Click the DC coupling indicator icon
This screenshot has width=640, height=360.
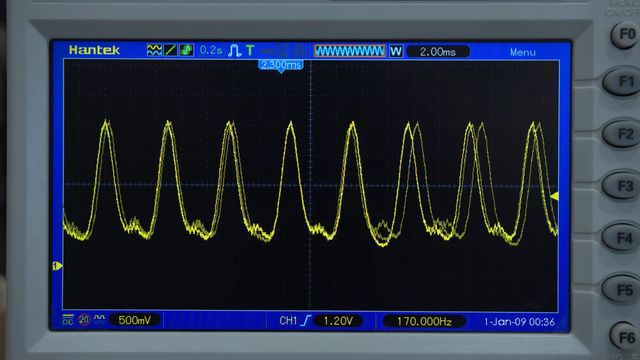tap(68, 320)
